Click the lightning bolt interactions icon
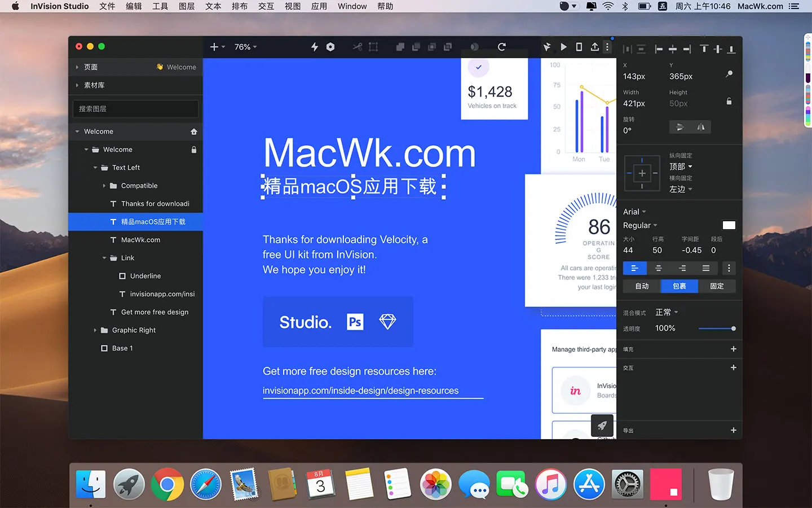Viewport: 812px width, 508px height. click(x=315, y=47)
